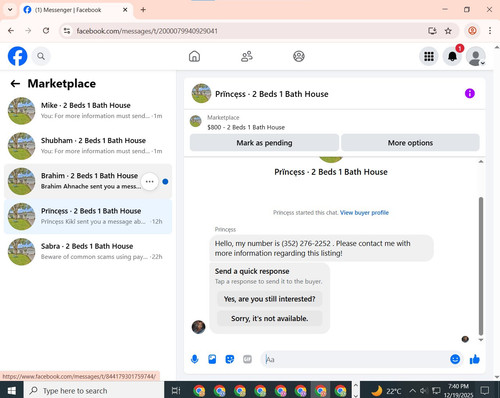Open Facebook search magnifier icon

41,56
